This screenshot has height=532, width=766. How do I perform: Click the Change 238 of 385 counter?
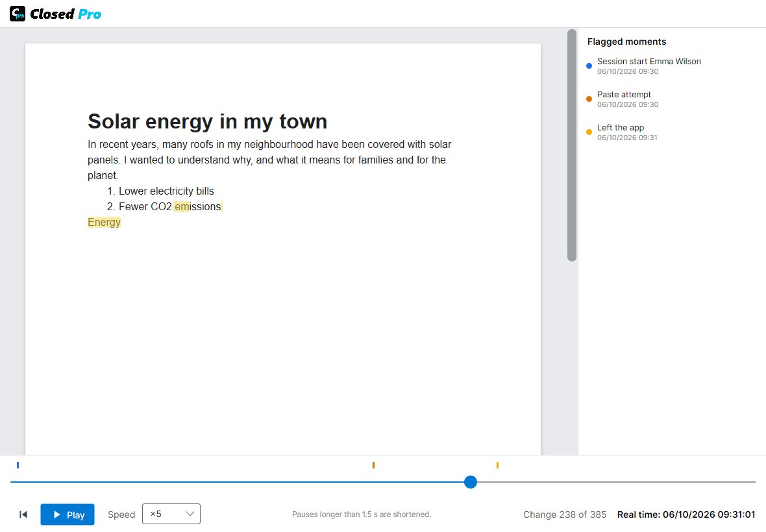tap(564, 514)
